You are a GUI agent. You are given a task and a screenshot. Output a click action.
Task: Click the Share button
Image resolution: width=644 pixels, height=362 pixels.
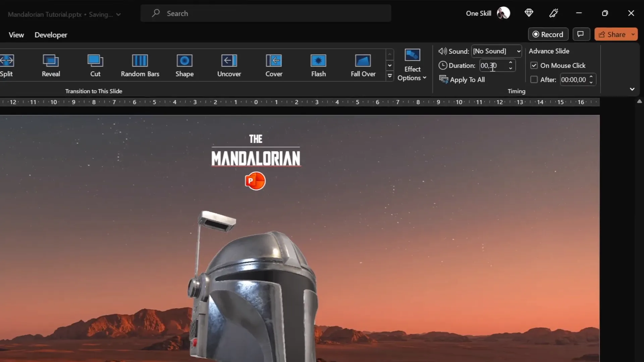click(612, 34)
